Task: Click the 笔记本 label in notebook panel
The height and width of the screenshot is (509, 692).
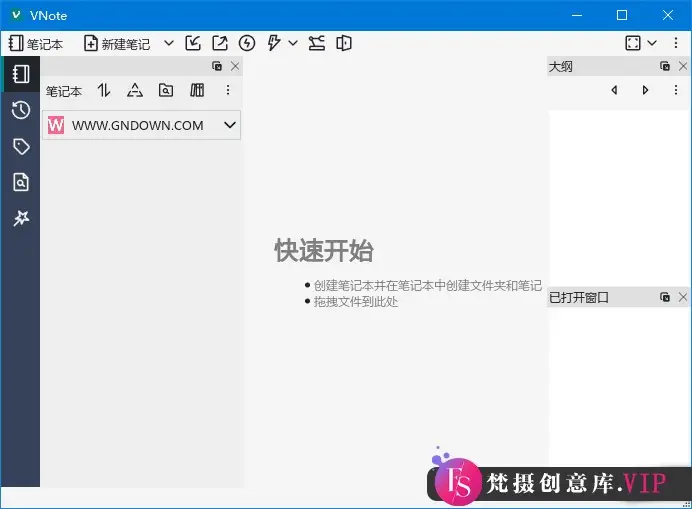Action: [x=64, y=91]
